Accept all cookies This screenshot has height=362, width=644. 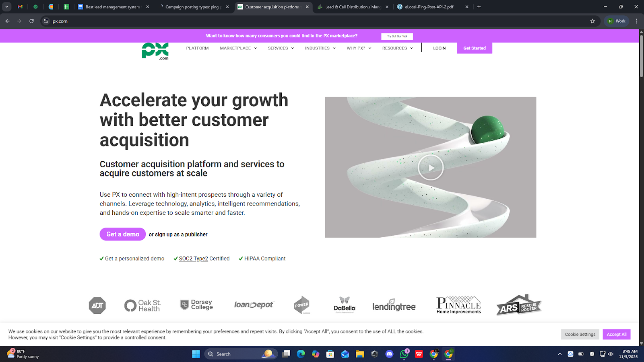pyautogui.click(x=617, y=334)
